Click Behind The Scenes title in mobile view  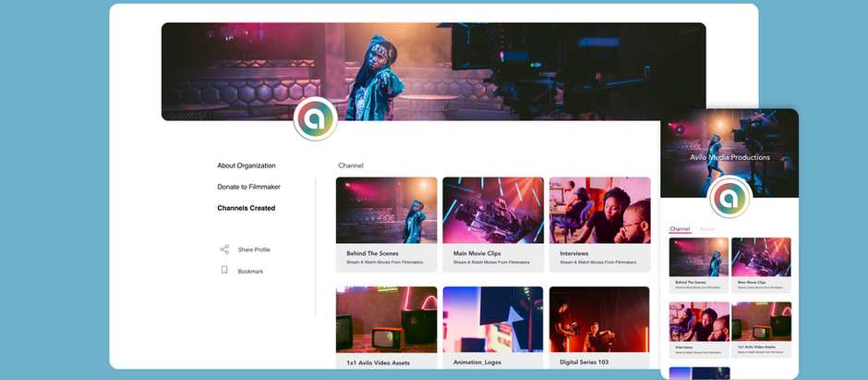(690, 283)
